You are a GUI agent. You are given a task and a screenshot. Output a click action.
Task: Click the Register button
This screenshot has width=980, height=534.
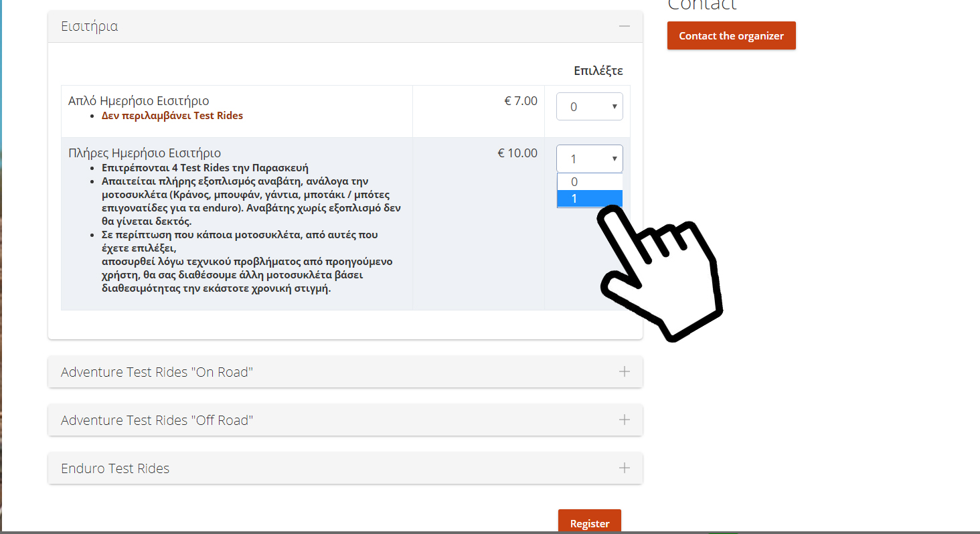(x=590, y=522)
